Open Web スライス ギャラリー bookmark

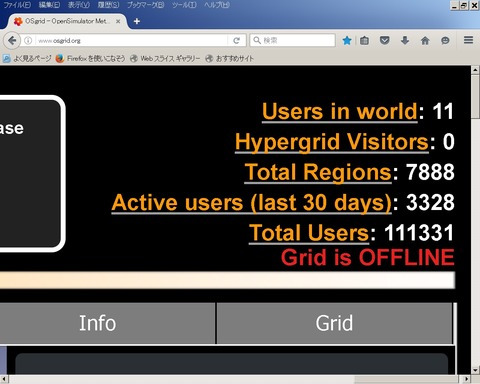coord(165,59)
